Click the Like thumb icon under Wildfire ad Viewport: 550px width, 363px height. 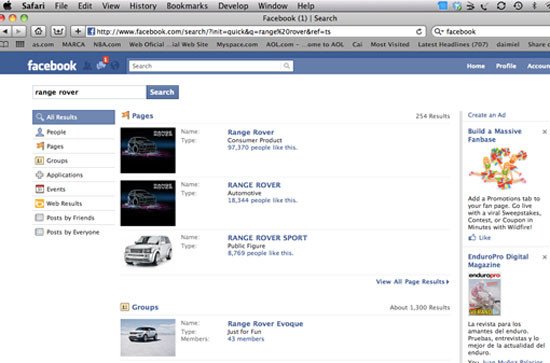coord(472,237)
